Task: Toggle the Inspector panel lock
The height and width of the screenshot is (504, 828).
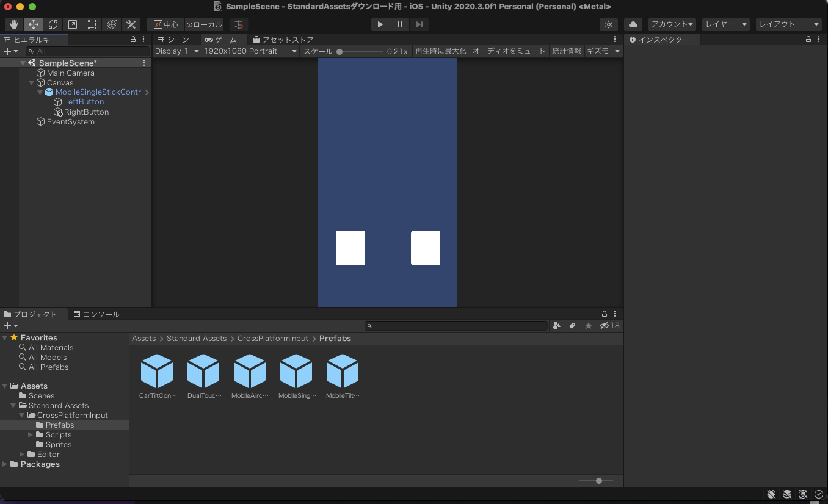Action: click(x=808, y=40)
